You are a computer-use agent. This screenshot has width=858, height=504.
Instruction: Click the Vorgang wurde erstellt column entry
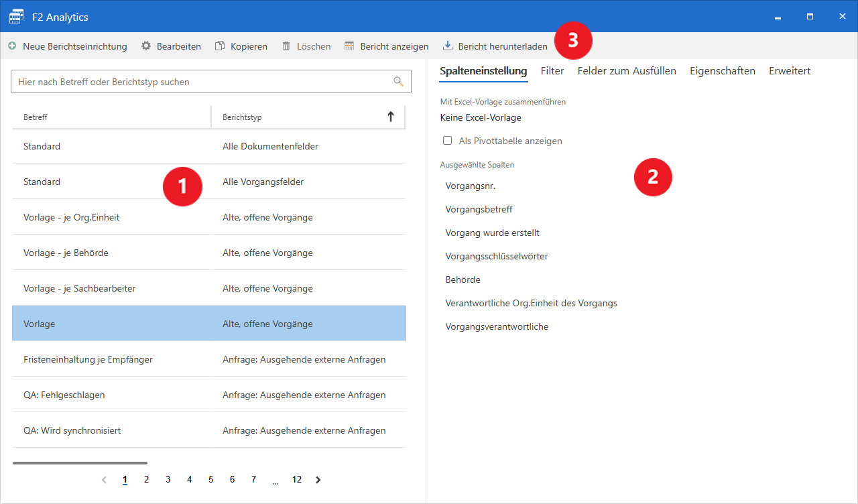(493, 233)
